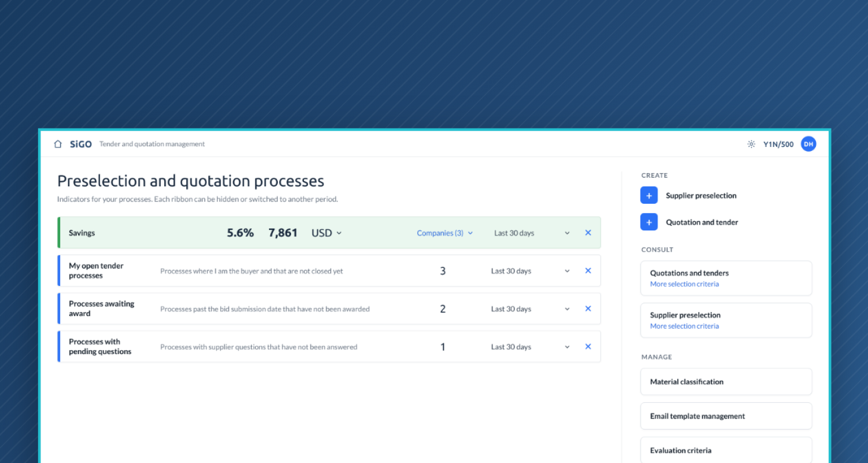Open the DH user avatar
868x463 pixels.
(808, 144)
